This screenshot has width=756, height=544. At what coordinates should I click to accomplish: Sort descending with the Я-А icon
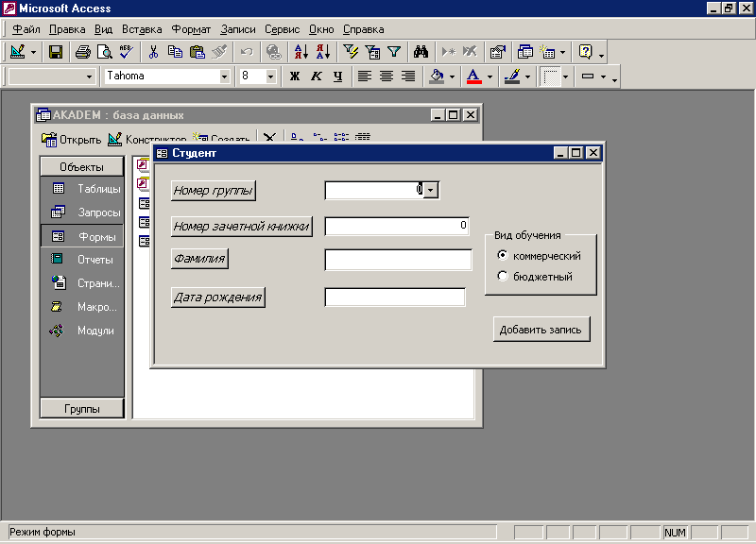(x=323, y=52)
